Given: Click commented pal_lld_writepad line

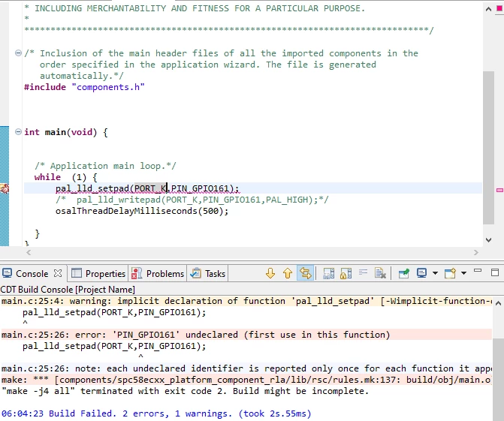Looking at the screenshot, I should point(192,200).
